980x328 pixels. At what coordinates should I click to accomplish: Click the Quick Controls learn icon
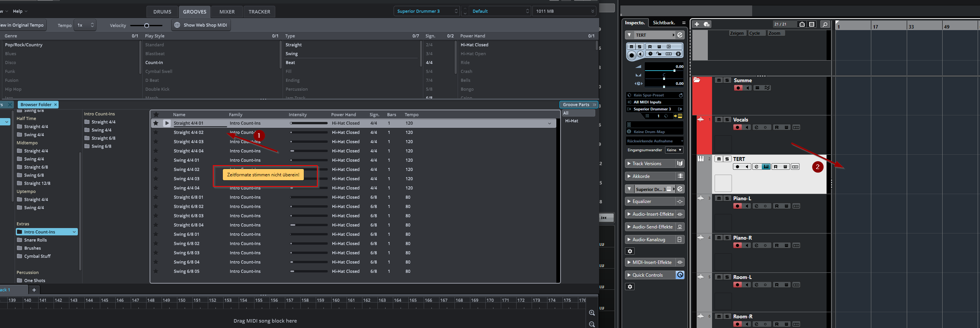680,275
